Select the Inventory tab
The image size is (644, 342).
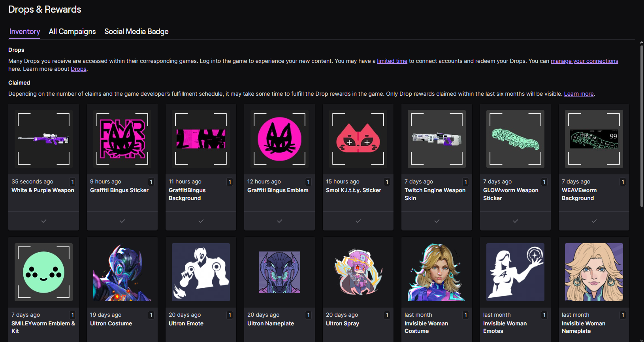24,32
